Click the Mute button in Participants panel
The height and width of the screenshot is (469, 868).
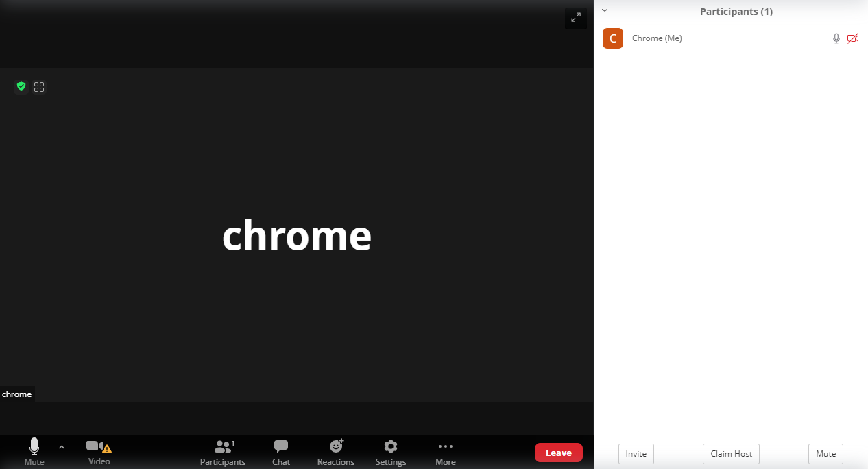tap(825, 454)
